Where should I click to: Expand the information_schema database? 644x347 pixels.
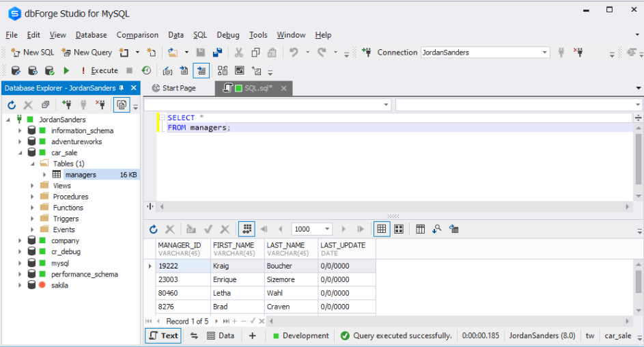pyautogui.click(x=20, y=130)
